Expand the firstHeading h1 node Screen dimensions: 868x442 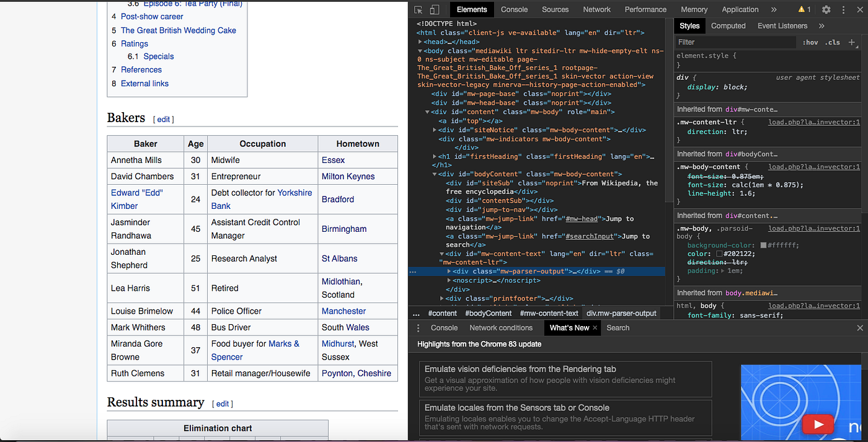click(435, 157)
